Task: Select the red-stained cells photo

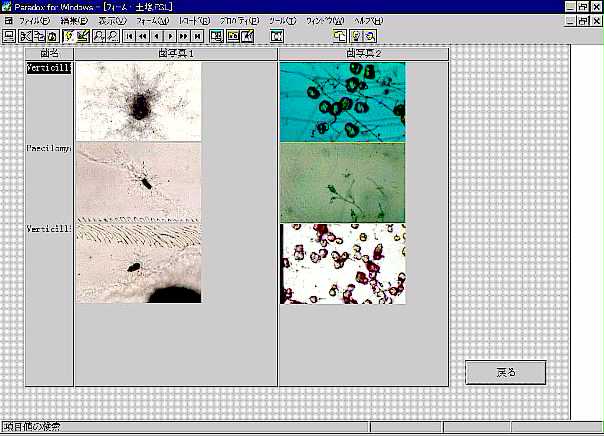Action: point(342,264)
